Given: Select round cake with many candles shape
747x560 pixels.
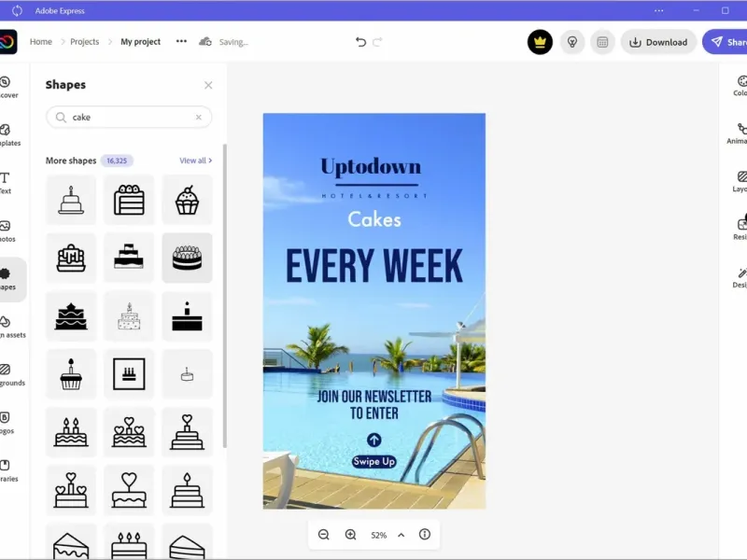Looking at the screenshot, I should (x=188, y=258).
